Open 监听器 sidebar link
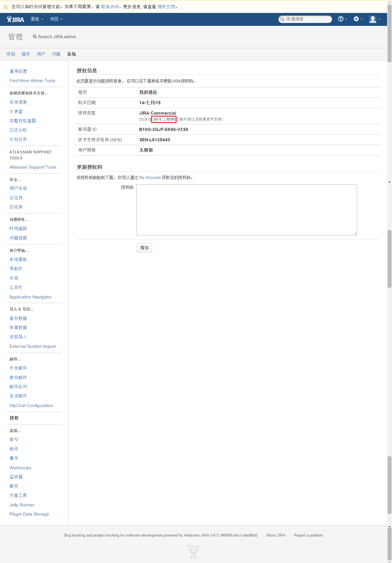The width and height of the screenshot is (392, 563). pos(16,477)
